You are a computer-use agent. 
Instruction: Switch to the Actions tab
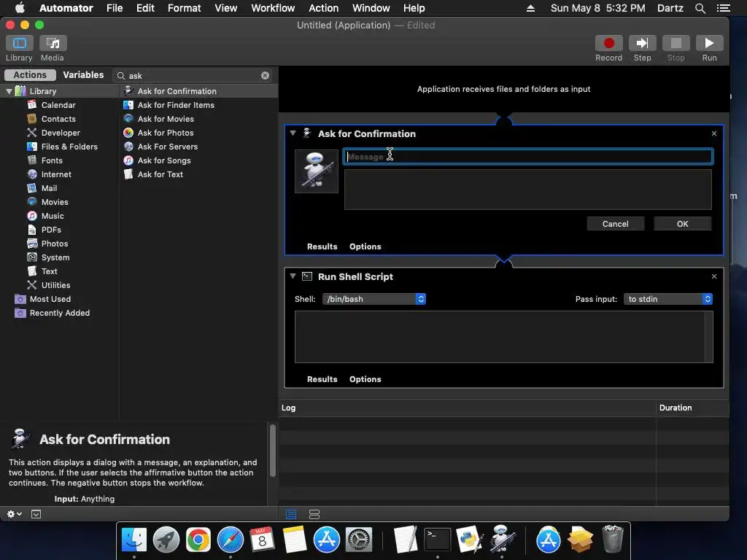click(30, 75)
